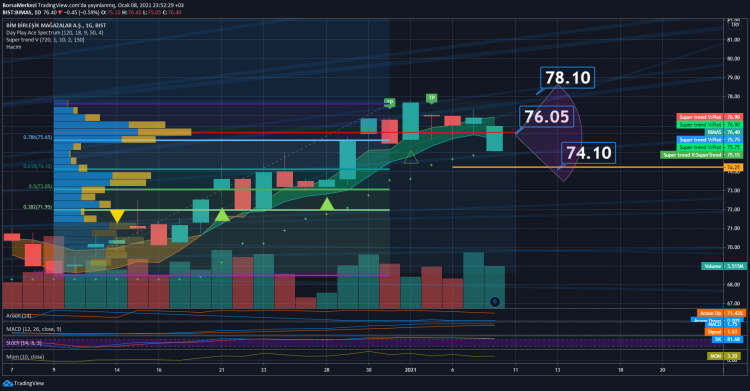Select the orange horizontal line at 74.25
This screenshot has height=391, width=750.
point(588,167)
